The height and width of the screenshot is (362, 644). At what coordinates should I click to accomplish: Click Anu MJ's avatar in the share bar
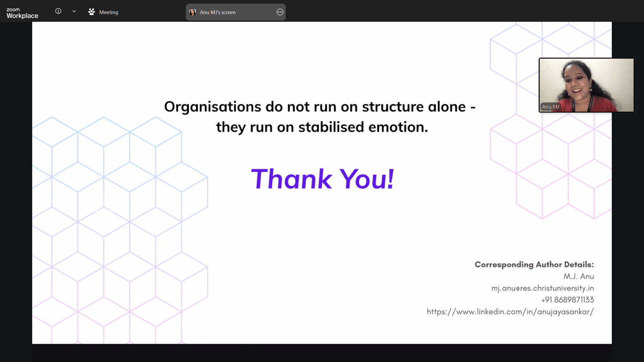[x=193, y=12]
